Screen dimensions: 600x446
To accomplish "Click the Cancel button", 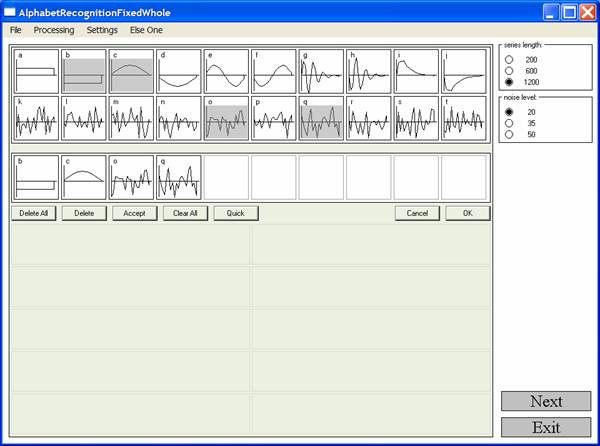I will [417, 213].
